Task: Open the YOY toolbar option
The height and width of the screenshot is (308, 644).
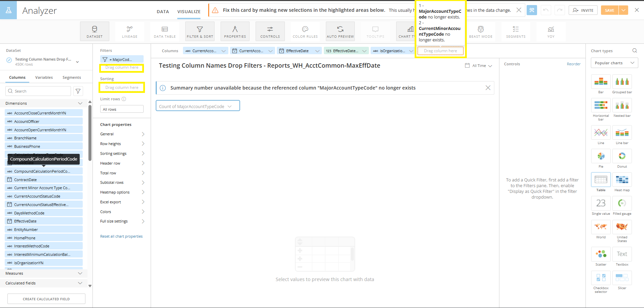Action: [551, 31]
